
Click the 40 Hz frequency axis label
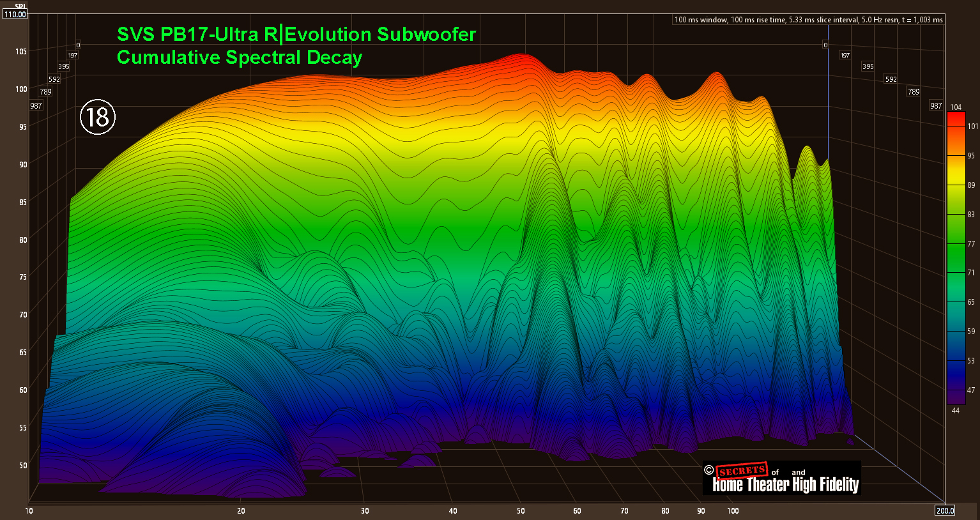[453, 510]
